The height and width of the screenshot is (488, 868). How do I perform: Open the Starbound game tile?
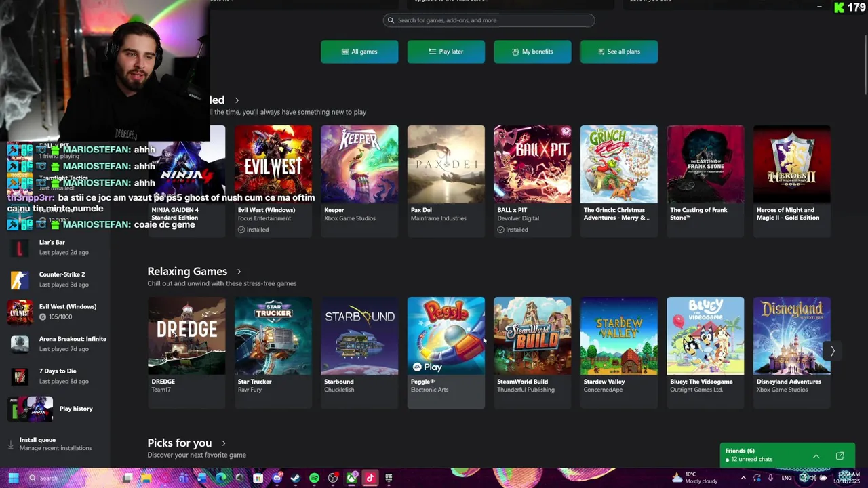(359, 352)
